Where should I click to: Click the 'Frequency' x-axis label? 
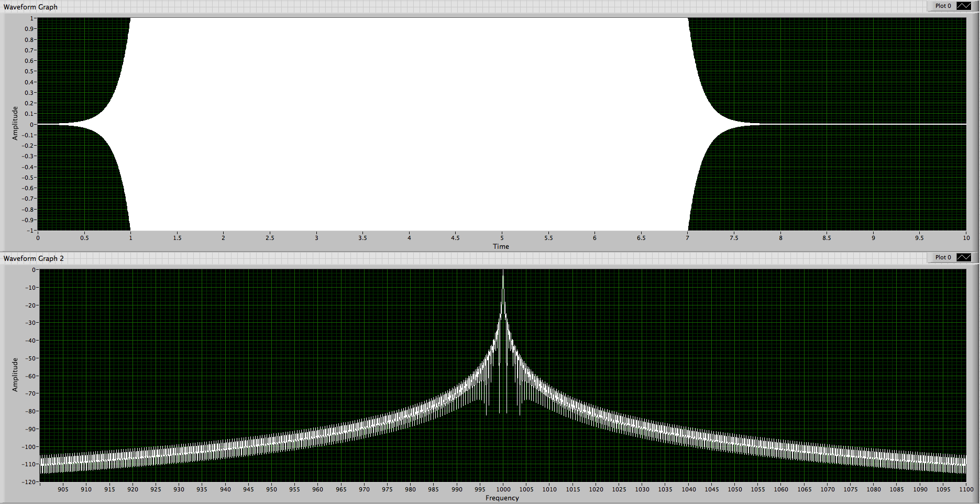pos(502,498)
